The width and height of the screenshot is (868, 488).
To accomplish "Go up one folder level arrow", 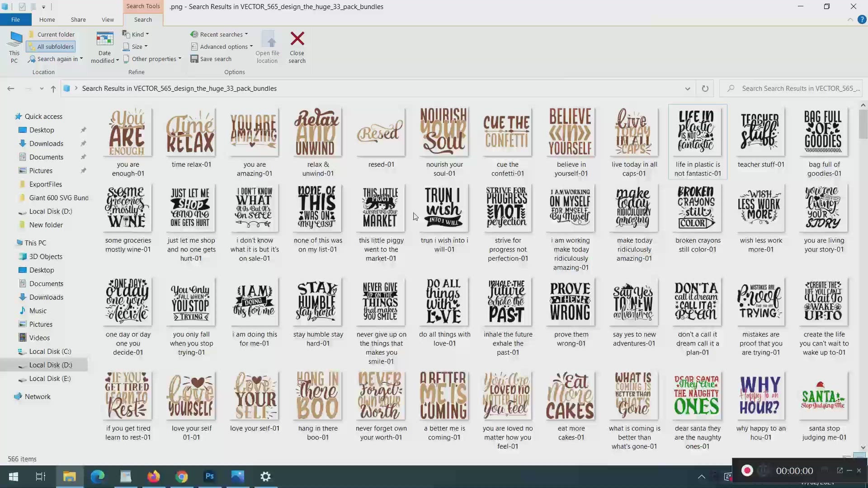I will coord(53,89).
